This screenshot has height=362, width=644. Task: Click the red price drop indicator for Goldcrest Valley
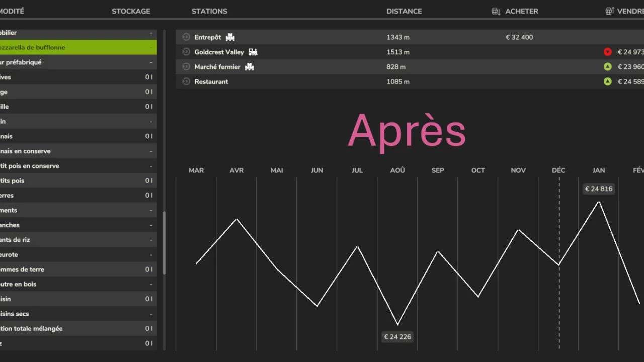tap(608, 51)
